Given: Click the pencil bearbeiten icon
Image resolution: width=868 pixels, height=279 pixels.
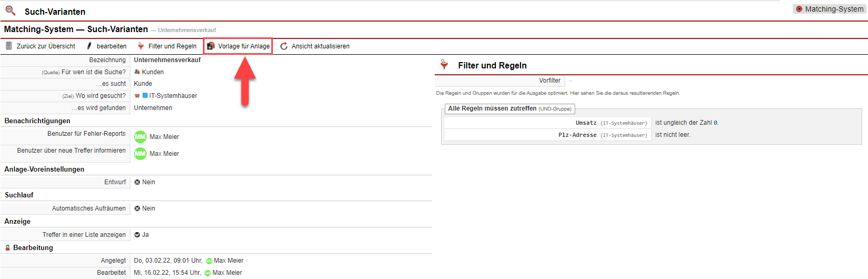Looking at the screenshot, I should click(89, 46).
